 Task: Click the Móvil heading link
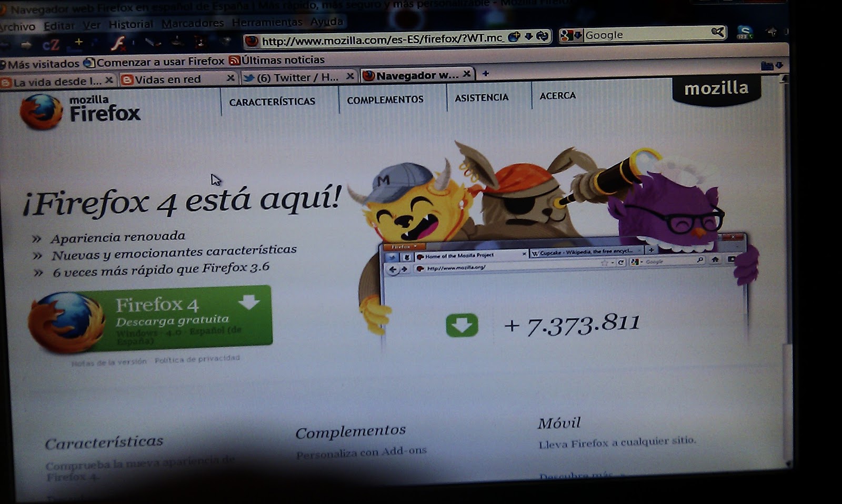pyautogui.click(x=559, y=423)
